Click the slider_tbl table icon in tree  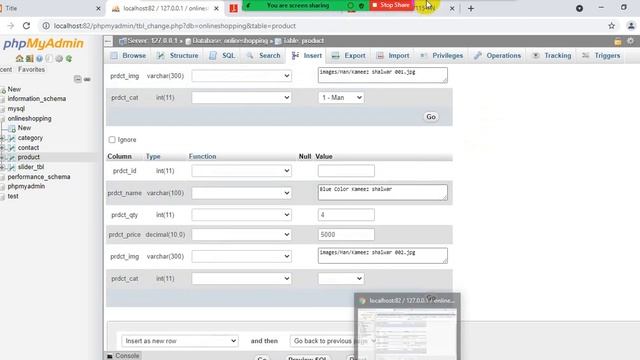click(12, 167)
